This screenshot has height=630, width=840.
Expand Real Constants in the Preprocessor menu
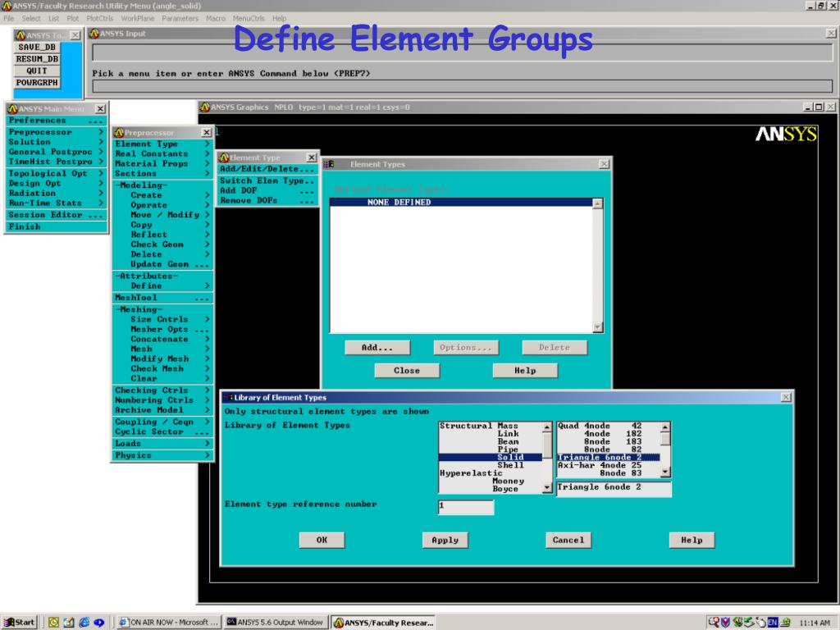click(x=162, y=153)
